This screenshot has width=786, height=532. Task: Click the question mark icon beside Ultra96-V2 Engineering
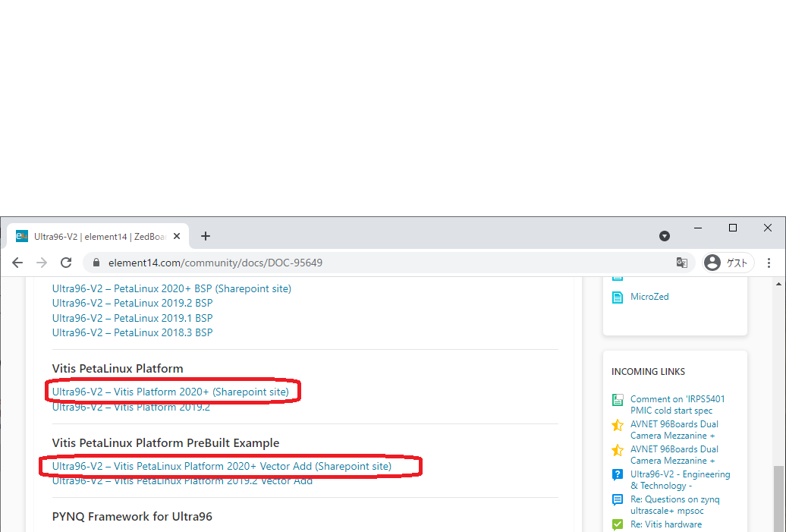point(618,474)
